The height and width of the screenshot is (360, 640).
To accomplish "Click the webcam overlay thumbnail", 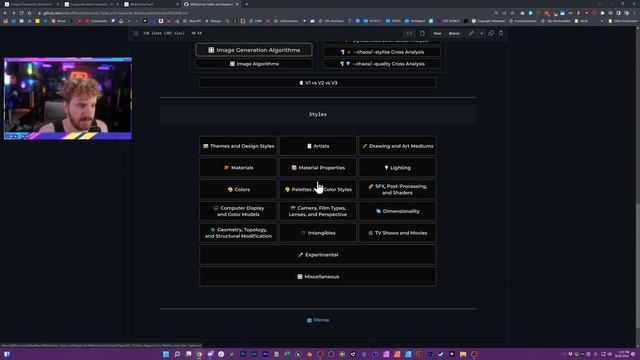I will click(68, 98).
